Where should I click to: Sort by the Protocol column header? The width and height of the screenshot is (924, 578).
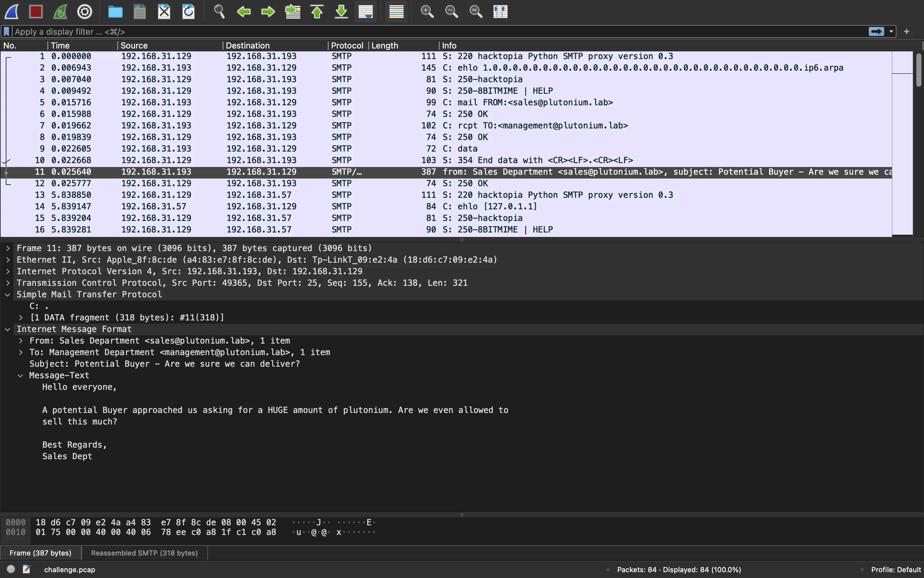(348, 46)
